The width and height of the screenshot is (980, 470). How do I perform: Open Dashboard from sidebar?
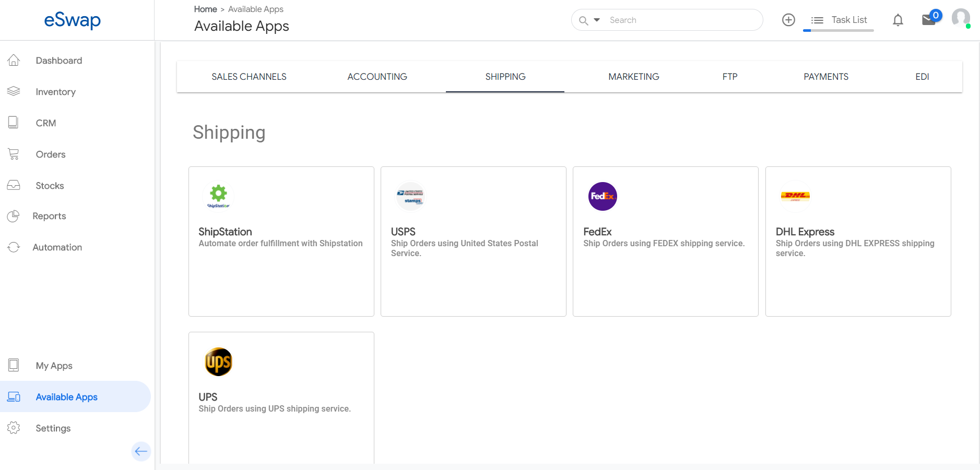(59, 61)
